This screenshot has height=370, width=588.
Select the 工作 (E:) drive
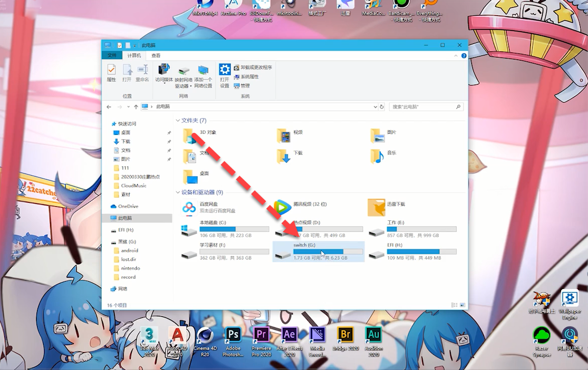[x=412, y=229]
